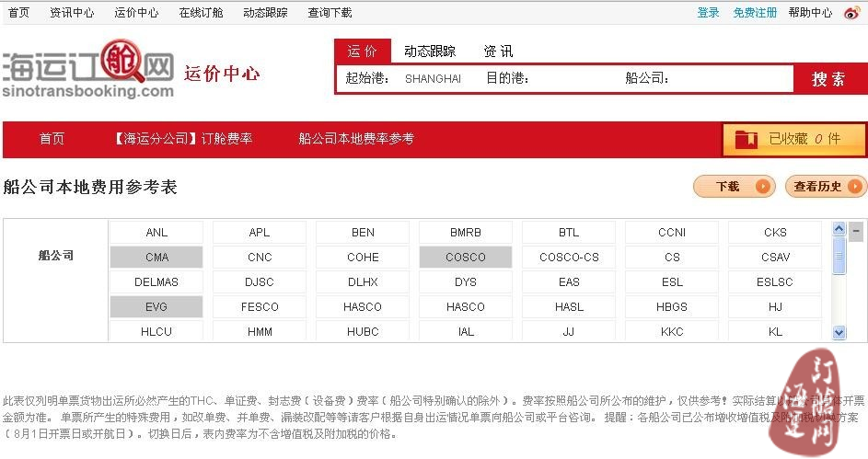Viewport: 868px width, 459px height.
Task: Select carrier CNC
Action: [x=260, y=258]
